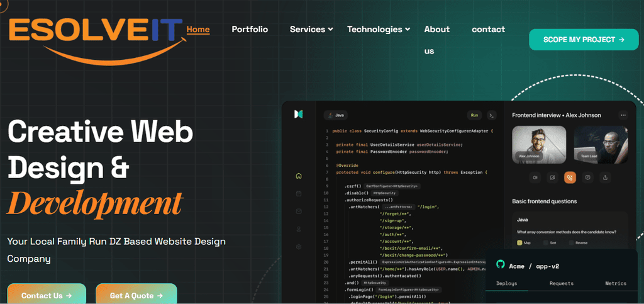Expand the Technologies dropdown chevron
Image resolution: width=644 pixels, height=304 pixels.
tap(408, 30)
